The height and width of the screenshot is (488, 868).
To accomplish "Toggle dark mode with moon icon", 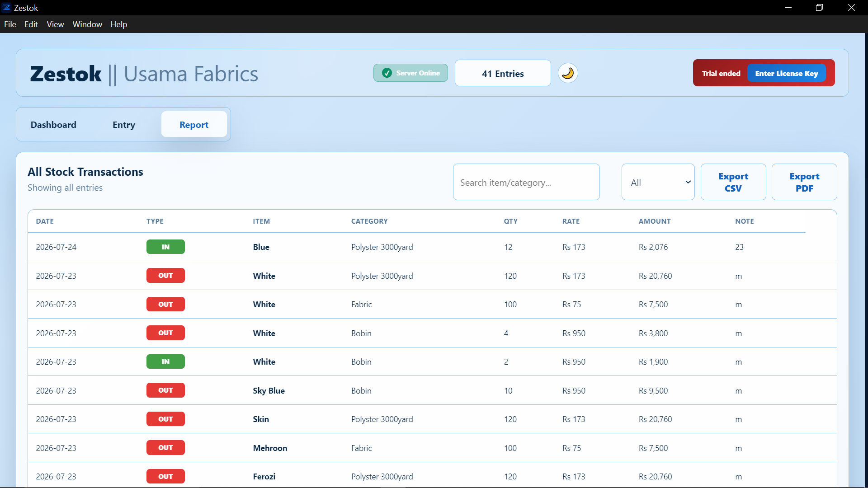I will coord(568,73).
